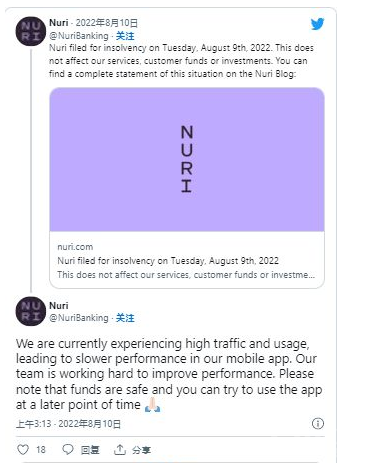
Task: Click the 分享 share label
Action: 141,450
